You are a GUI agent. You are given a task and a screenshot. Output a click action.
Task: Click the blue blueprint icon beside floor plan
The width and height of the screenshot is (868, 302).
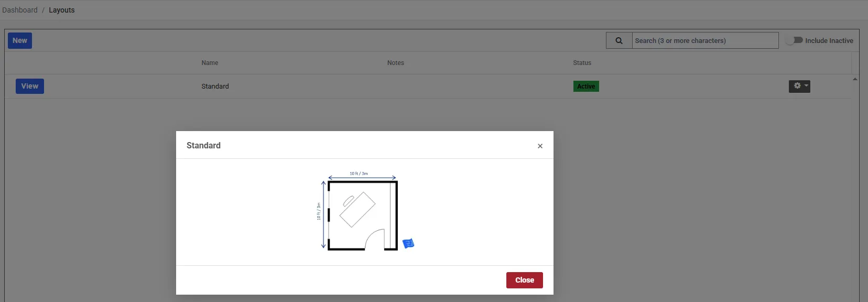pos(408,243)
